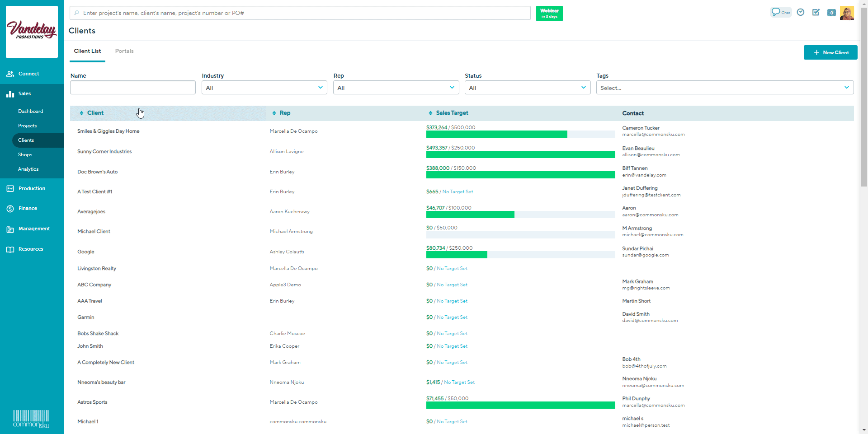Screen dimensions: 868x434
Task: Click the New Client button
Action: 830,52
